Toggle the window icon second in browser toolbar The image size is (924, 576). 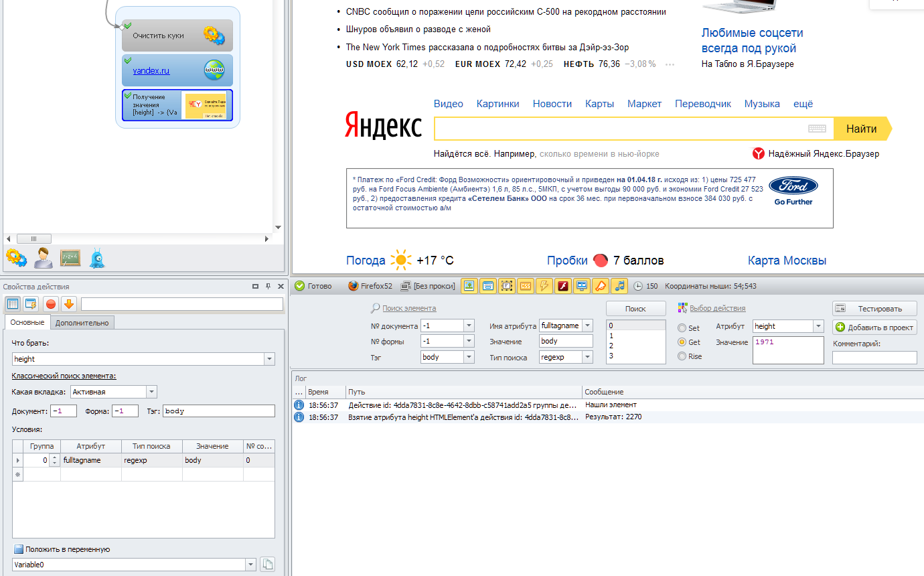[488, 286]
